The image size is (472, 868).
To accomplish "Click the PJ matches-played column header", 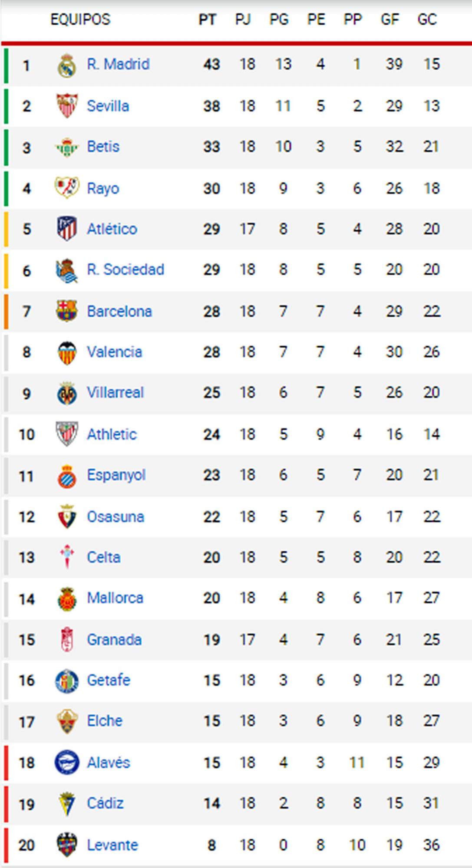I will coord(243,20).
